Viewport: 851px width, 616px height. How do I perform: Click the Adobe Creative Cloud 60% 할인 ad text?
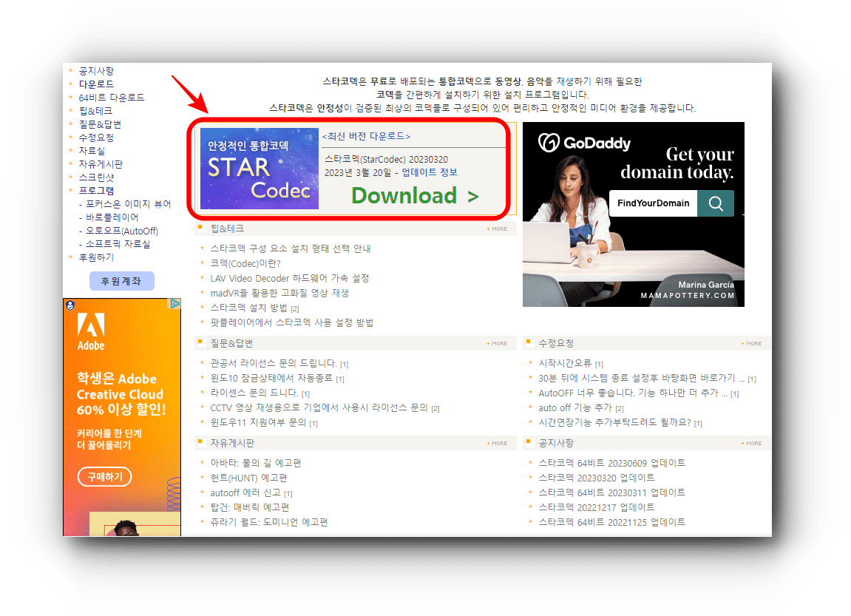[x=121, y=394]
